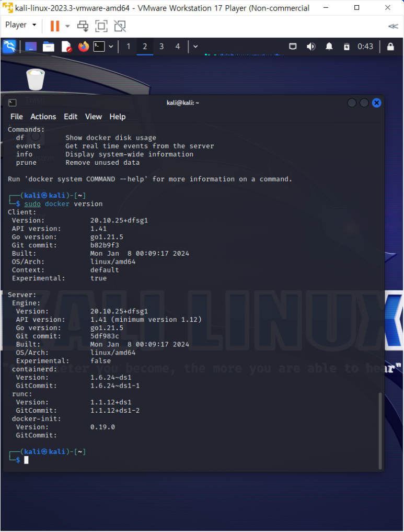Image resolution: width=404 pixels, height=532 pixels.
Task: Click client Context value 'default'
Action: 105,270
